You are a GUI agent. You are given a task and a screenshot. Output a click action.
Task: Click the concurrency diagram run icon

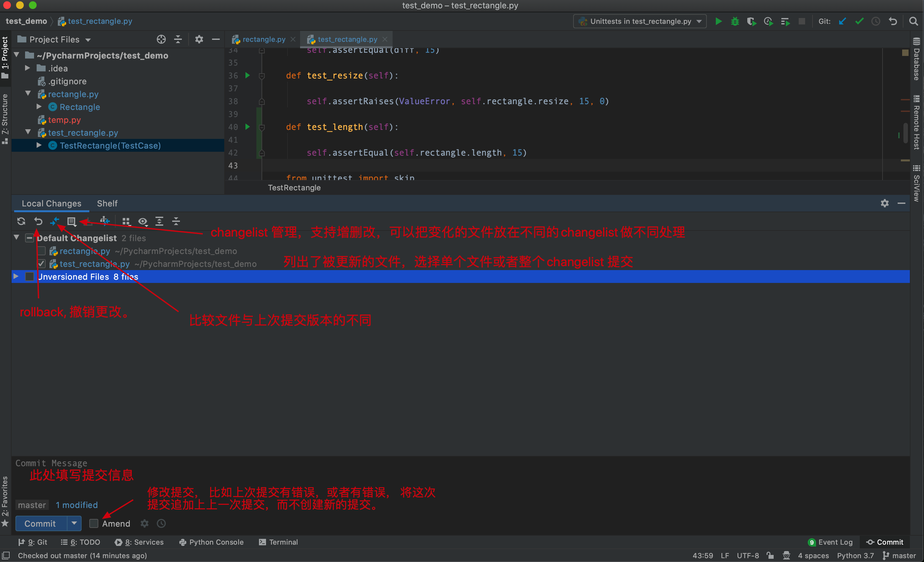[x=785, y=22]
